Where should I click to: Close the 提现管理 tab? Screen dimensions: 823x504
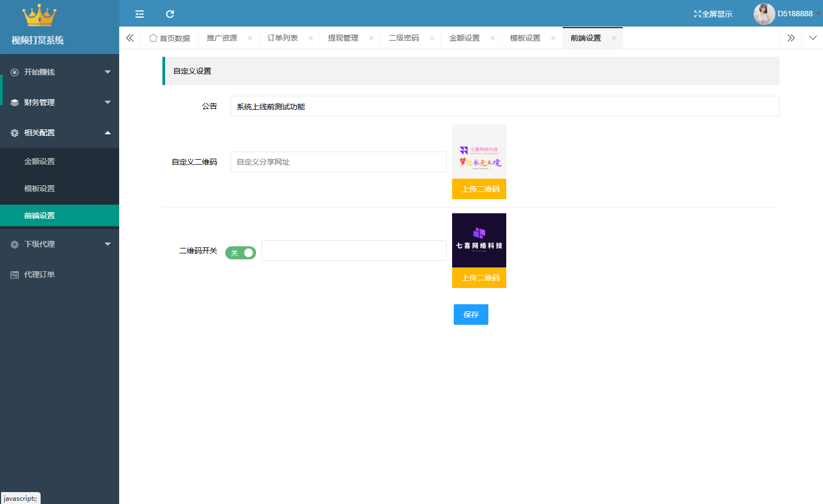371,38
